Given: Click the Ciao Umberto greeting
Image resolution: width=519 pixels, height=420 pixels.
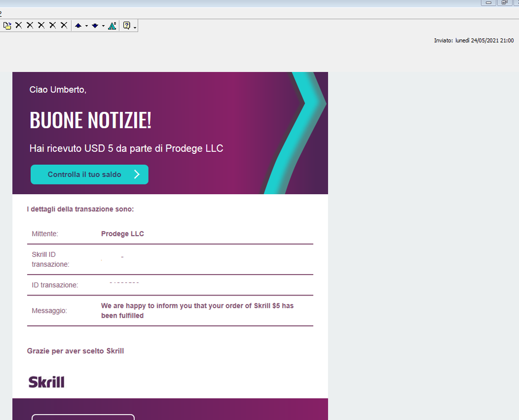Looking at the screenshot, I should [x=58, y=90].
